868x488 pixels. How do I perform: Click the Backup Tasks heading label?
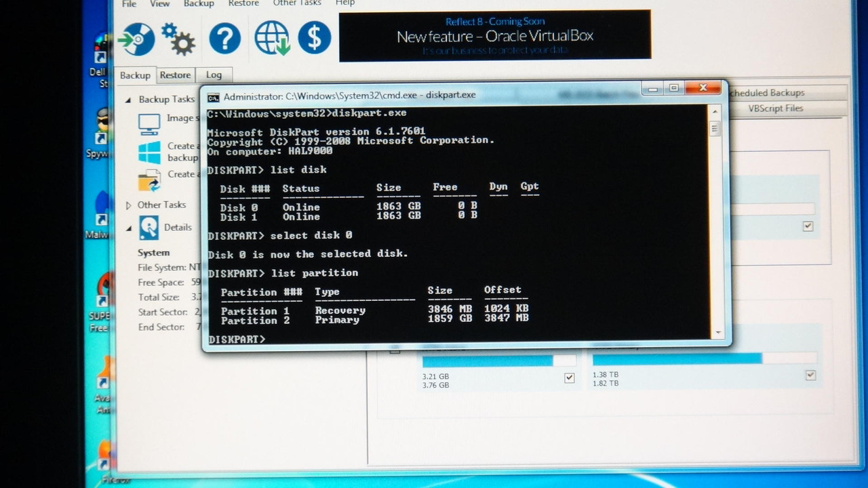coord(167,99)
